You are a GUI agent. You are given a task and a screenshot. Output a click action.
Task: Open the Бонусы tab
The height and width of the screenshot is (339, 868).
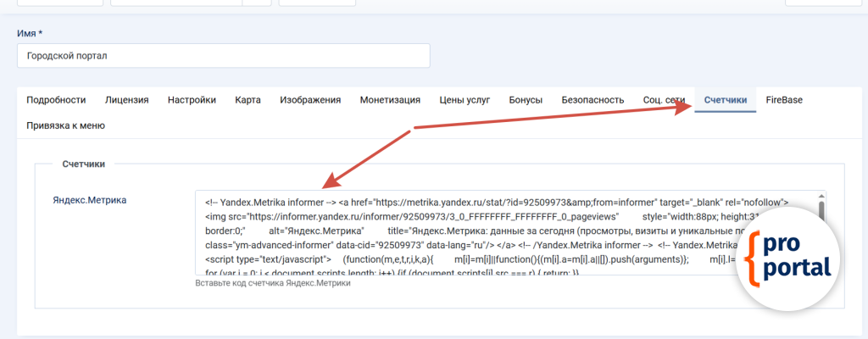pyautogui.click(x=526, y=100)
